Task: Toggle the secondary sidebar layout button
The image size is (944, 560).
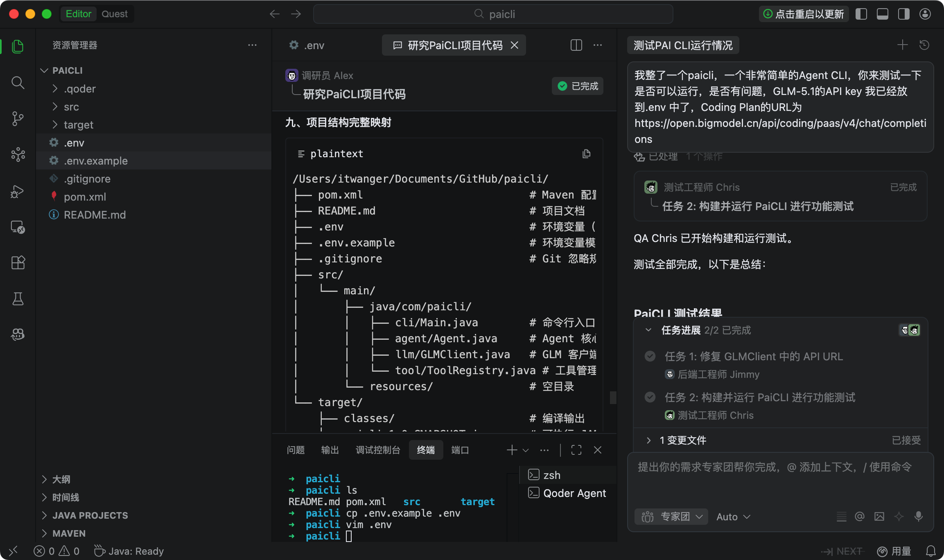Action: tap(904, 14)
